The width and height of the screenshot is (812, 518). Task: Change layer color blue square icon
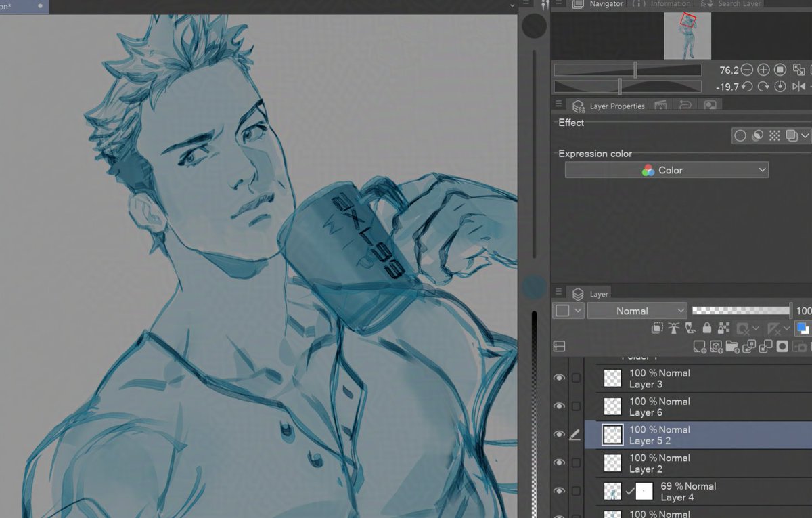803,328
